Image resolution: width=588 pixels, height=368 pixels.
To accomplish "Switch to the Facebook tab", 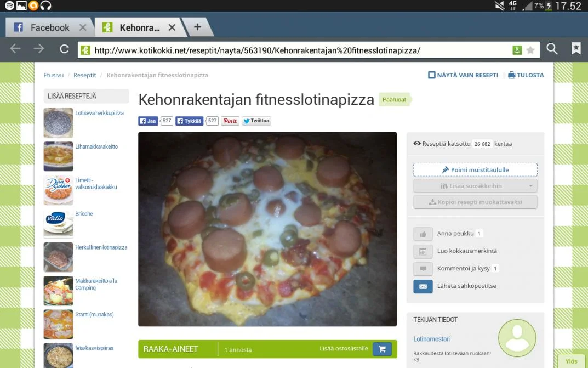I will click(43, 27).
